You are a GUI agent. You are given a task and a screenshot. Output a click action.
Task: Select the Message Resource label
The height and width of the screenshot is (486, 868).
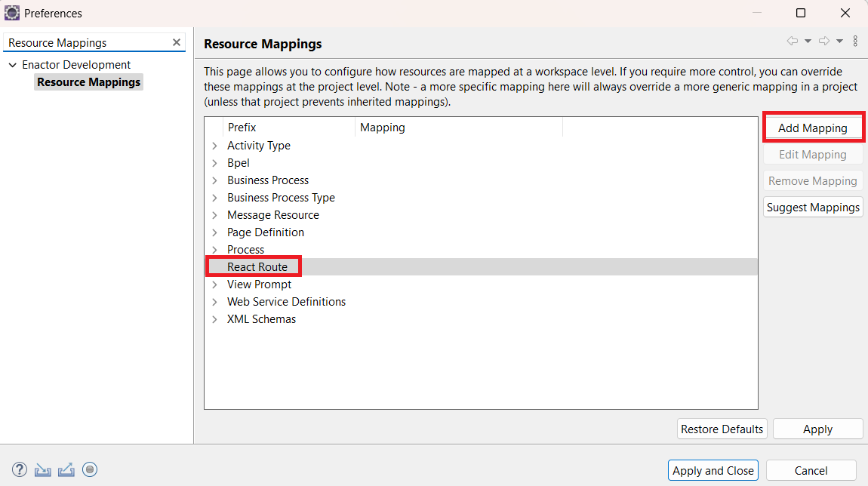[x=273, y=215]
